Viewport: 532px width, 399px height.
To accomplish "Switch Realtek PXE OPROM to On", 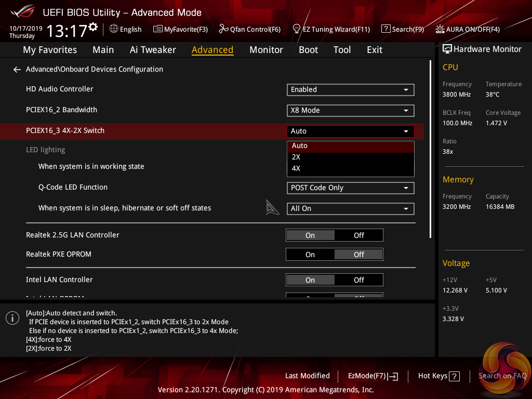I will click(x=310, y=255).
